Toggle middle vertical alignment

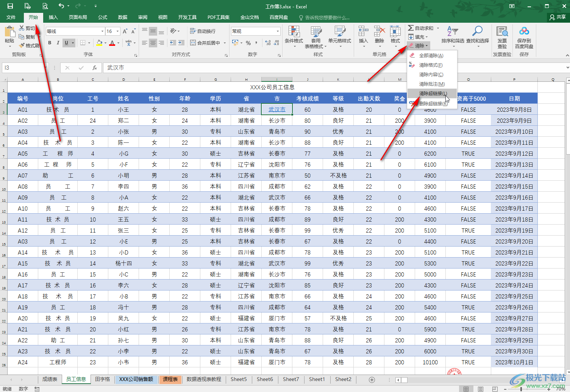click(153, 31)
